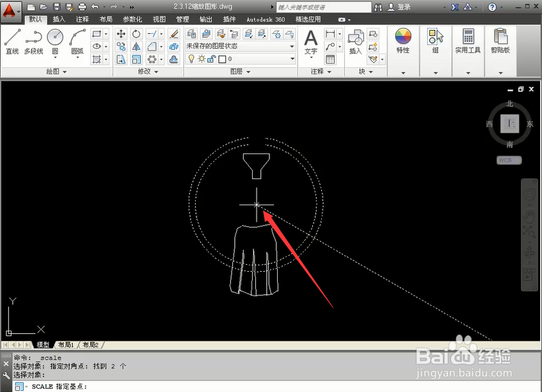Open the trim tool dropdown arrow
This screenshot has height=392, width=542.
coord(161,34)
